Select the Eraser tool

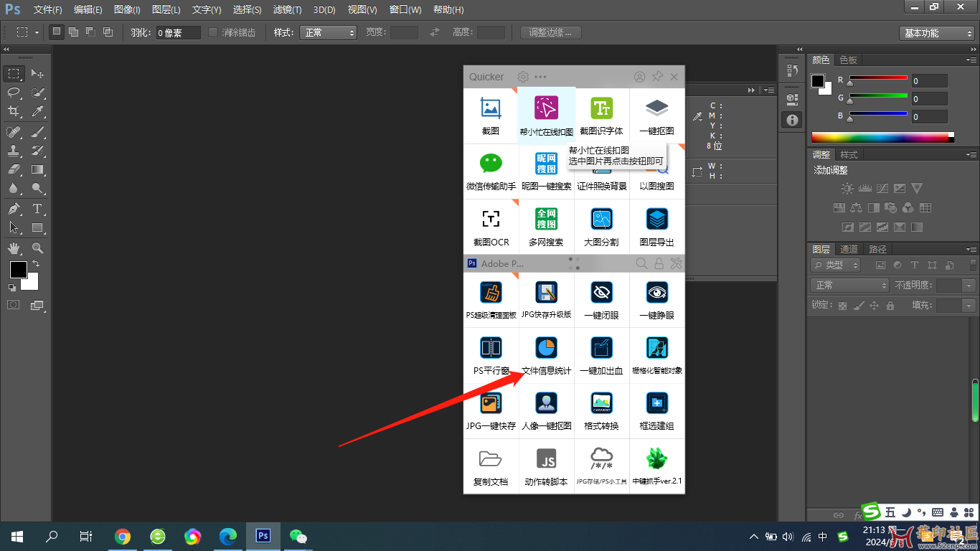point(14,169)
